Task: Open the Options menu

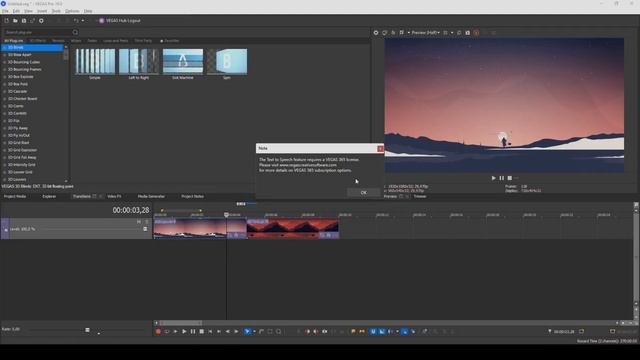Action: tap(72, 11)
